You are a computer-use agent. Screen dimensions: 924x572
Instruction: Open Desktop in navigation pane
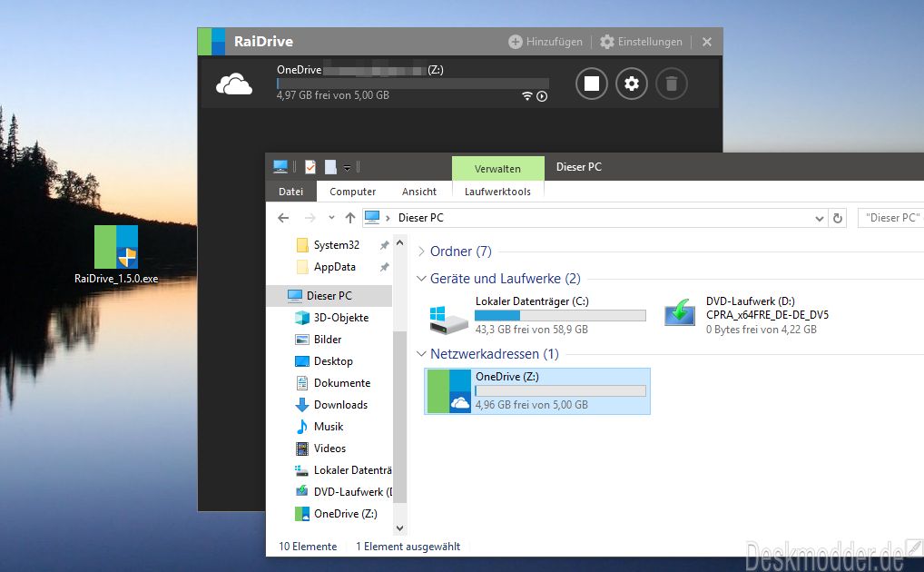323,360
